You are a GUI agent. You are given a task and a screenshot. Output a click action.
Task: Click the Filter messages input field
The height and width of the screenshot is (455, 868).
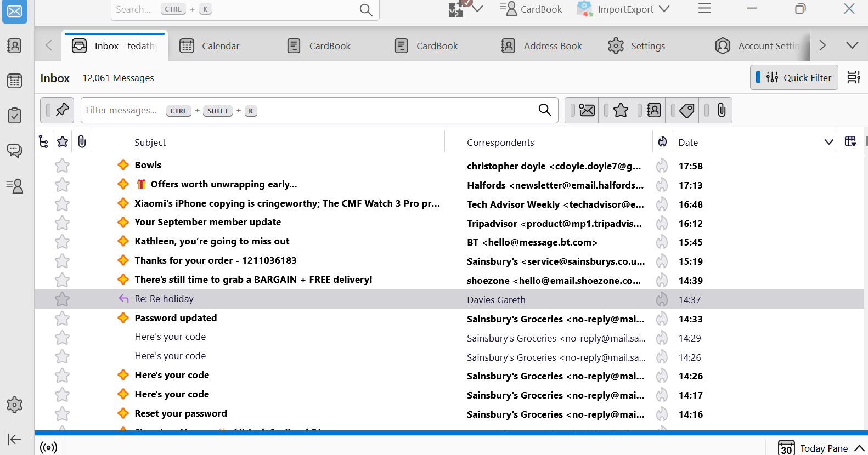(307, 110)
